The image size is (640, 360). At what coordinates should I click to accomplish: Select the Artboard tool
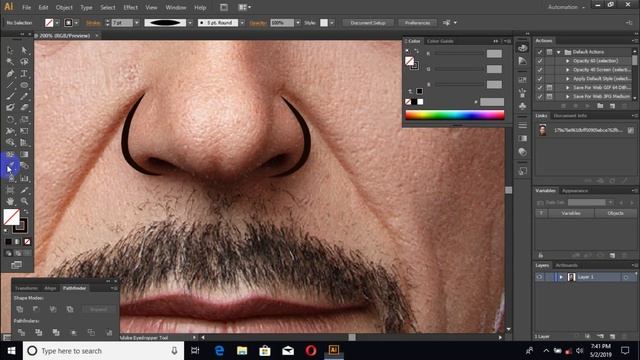point(10,190)
